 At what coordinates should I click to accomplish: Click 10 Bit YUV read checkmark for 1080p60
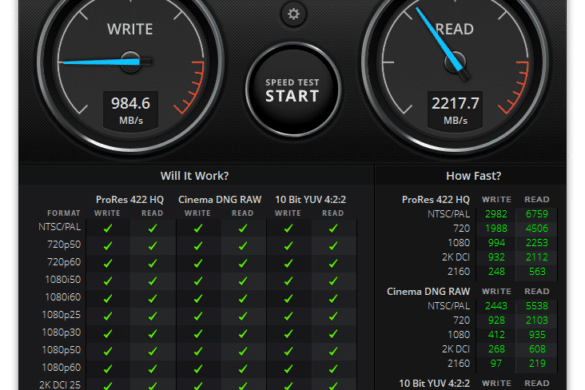[333, 368]
